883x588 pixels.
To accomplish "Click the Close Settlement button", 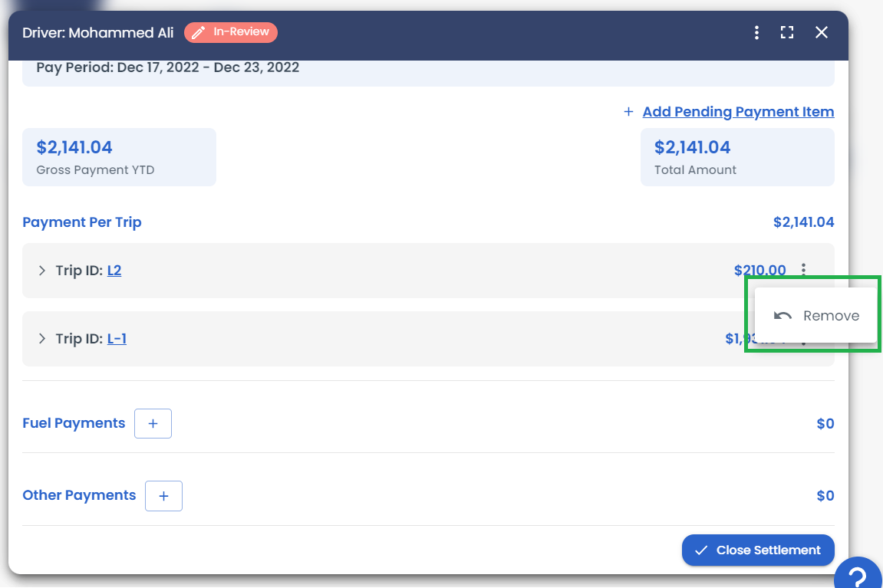I will [758, 550].
